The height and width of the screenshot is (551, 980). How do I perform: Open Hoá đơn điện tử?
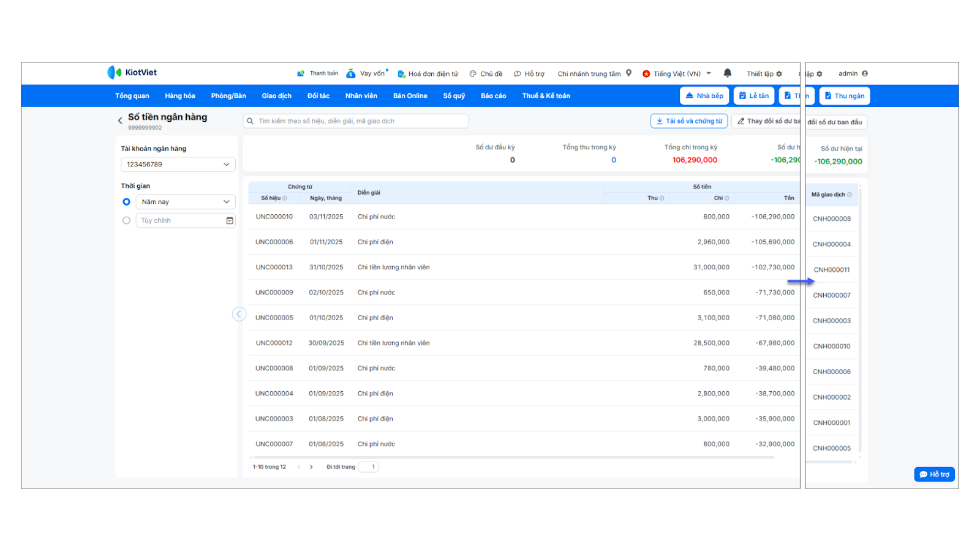tap(428, 74)
